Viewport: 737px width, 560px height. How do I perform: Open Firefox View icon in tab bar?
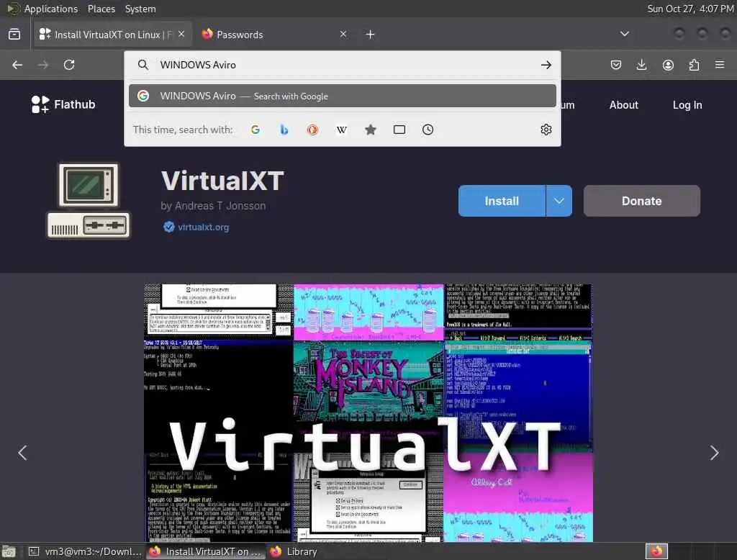(14, 35)
